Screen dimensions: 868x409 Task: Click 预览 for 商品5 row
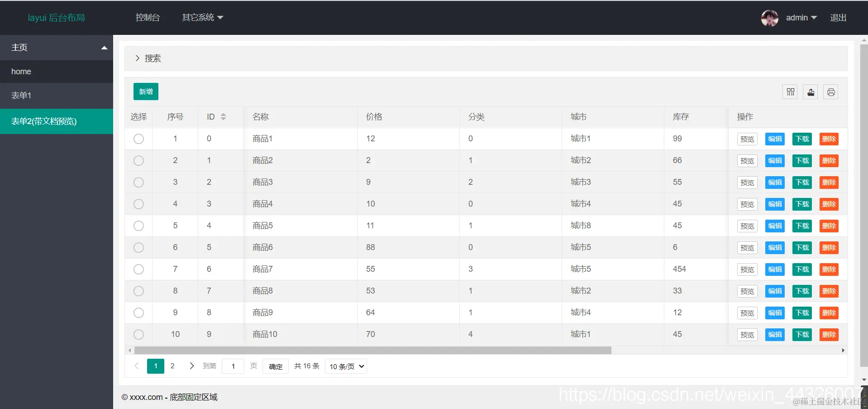pyautogui.click(x=747, y=226)
